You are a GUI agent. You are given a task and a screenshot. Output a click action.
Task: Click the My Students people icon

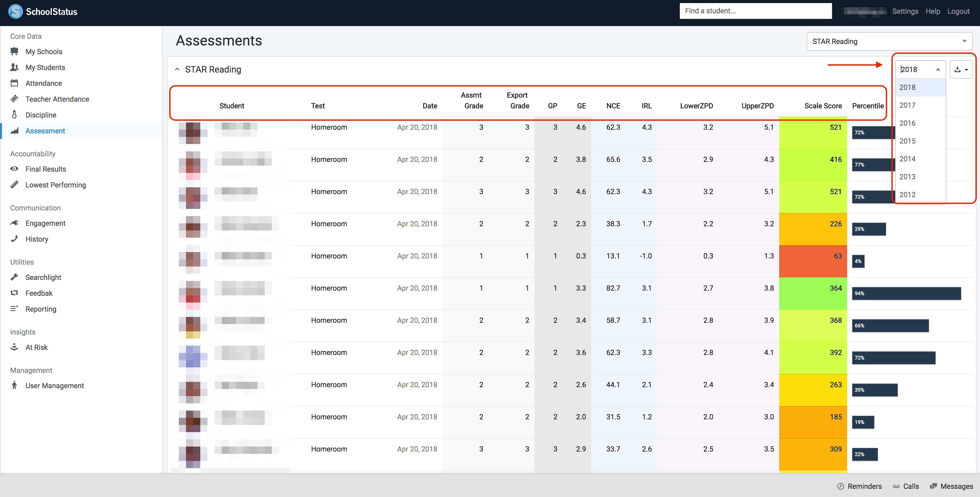click(15, 67)
